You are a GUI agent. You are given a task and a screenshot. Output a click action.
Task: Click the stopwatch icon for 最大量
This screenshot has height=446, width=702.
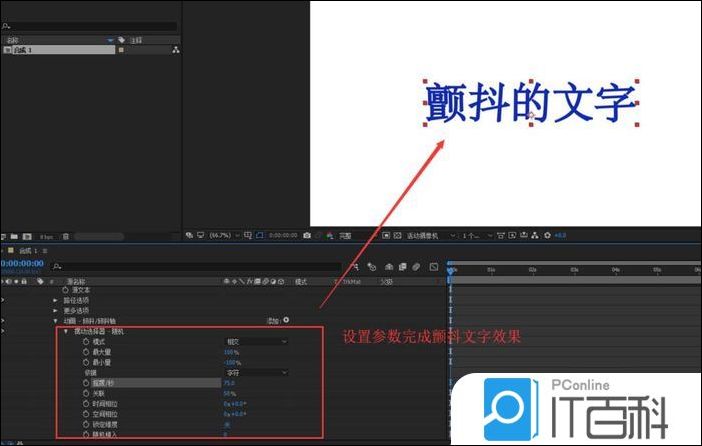tap(86, 352)
